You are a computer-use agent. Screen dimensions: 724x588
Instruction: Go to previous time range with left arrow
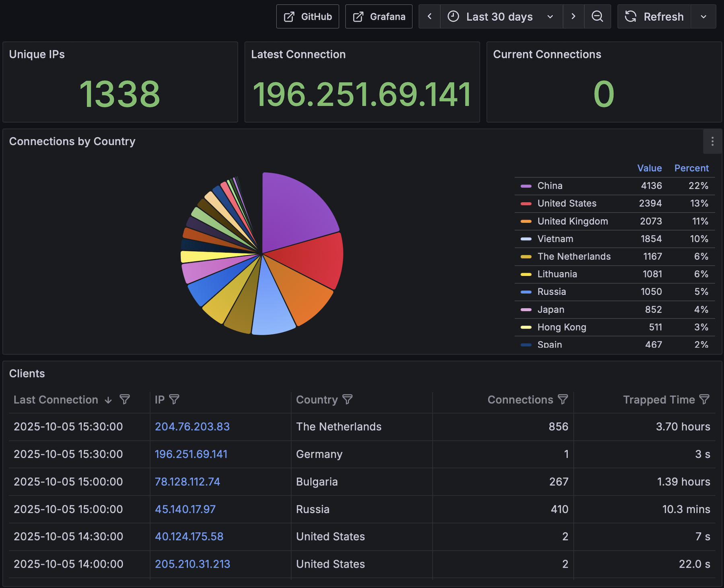[x=429, y=16]
